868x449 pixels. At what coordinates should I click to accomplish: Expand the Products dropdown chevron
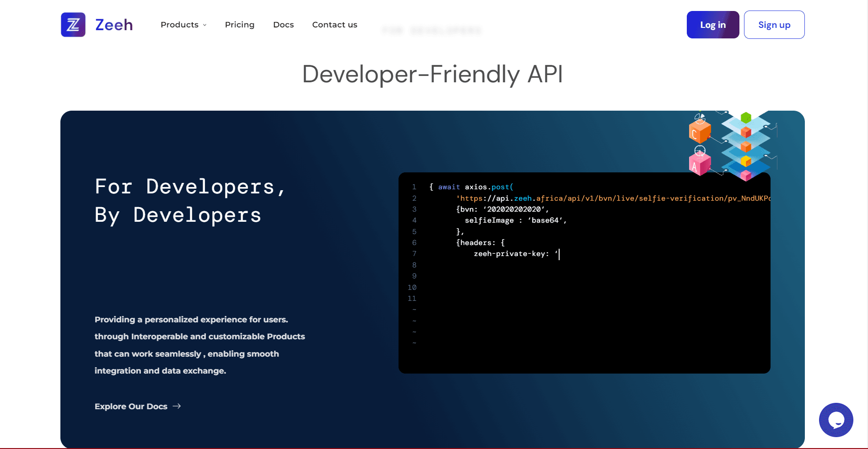(x=205, y=25)
